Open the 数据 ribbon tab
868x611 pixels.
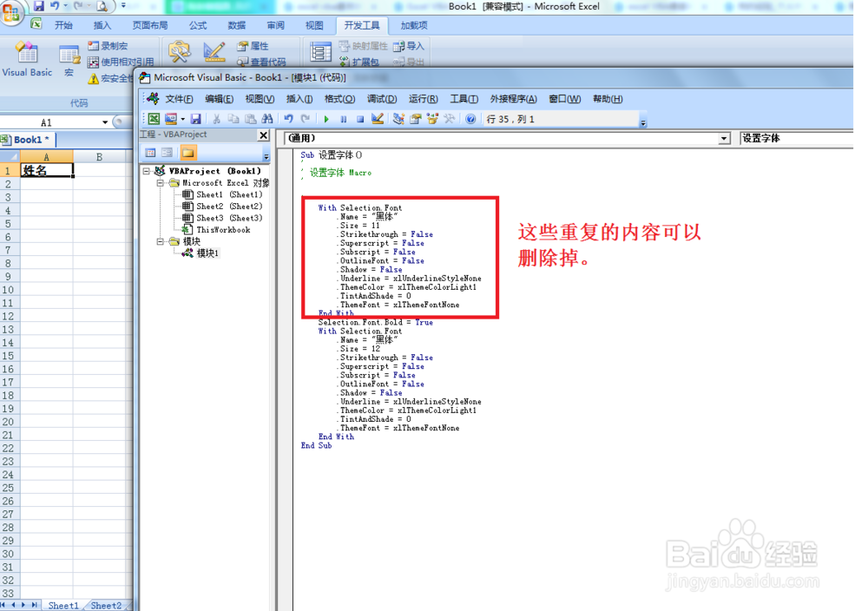[236, 25]
